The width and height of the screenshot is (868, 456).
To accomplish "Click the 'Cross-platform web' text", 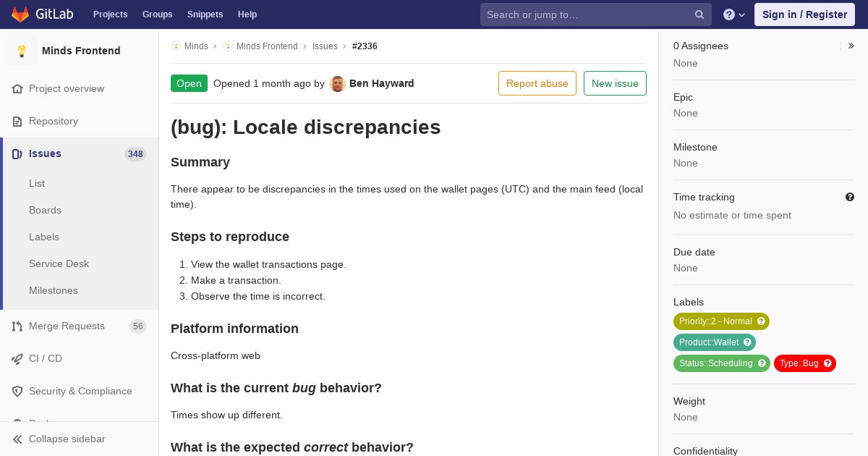I will coord(216,355).
